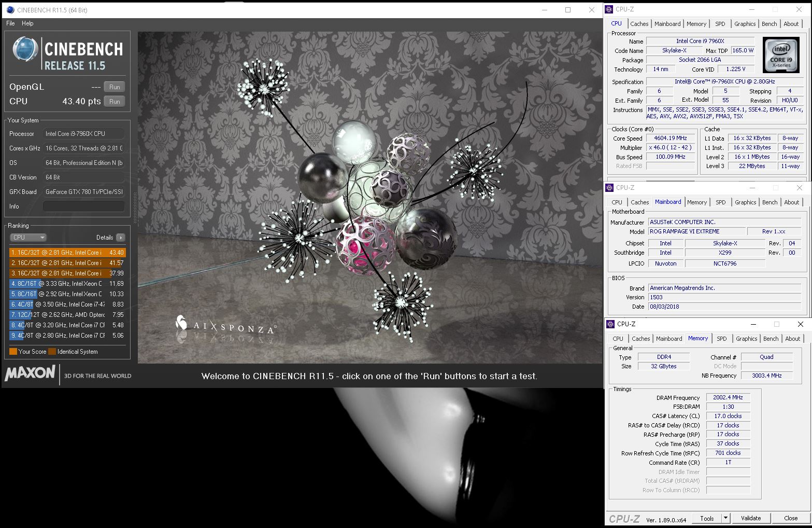
Task: Run the OpenGL benchmark test
Action: click(x=115, y=87)
